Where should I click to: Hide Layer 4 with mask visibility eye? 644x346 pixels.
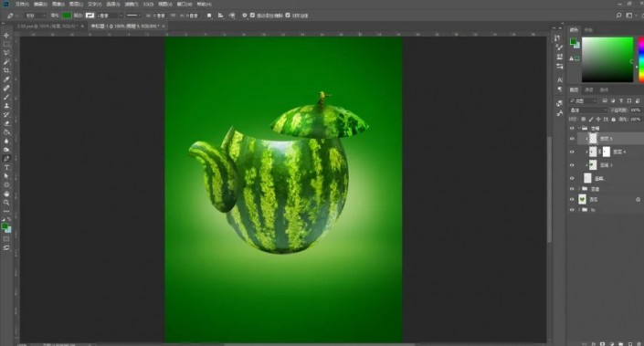(x=572, y=152)
